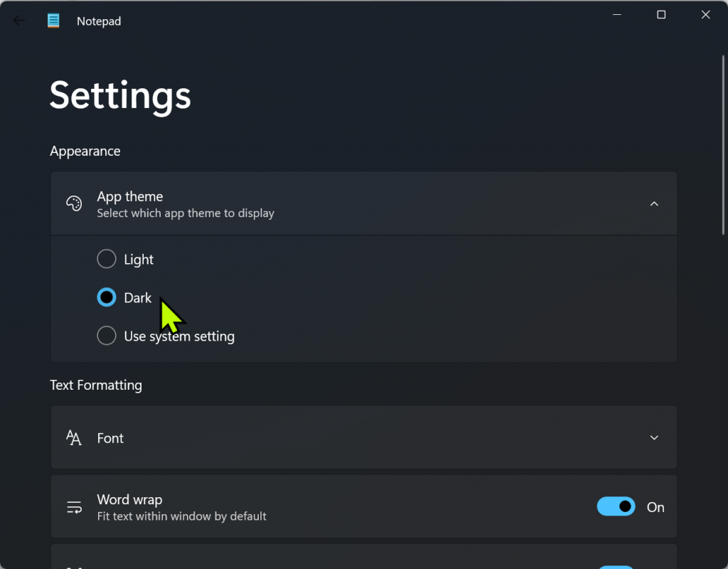Collapse the App theme section chevron
Viewport: 728px width, 569px height.
(654, 204)
